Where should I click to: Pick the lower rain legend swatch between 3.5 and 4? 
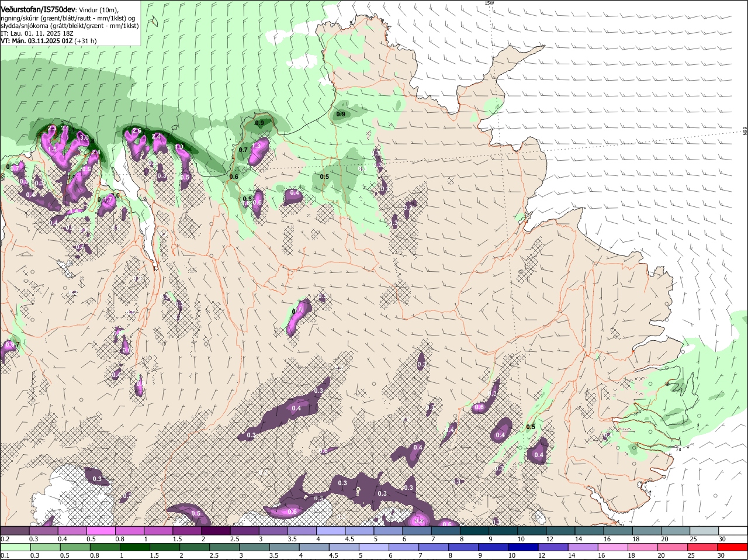(285, 547)
